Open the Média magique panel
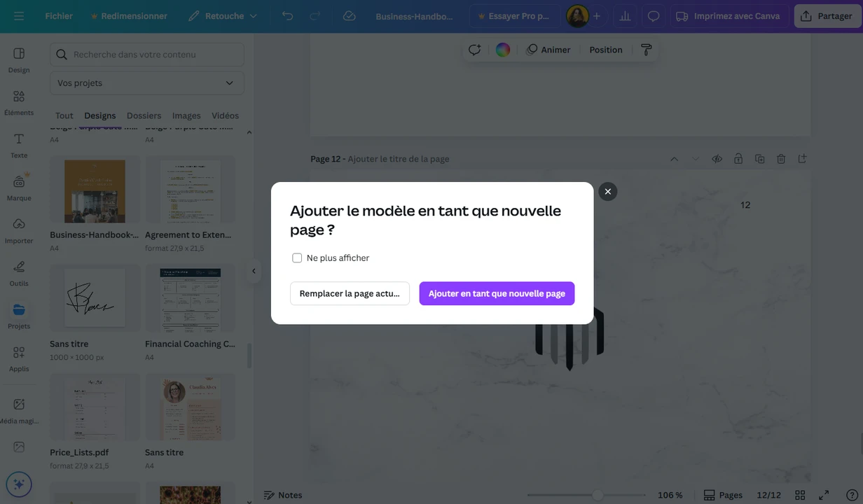863x504 pixels. 19,410
